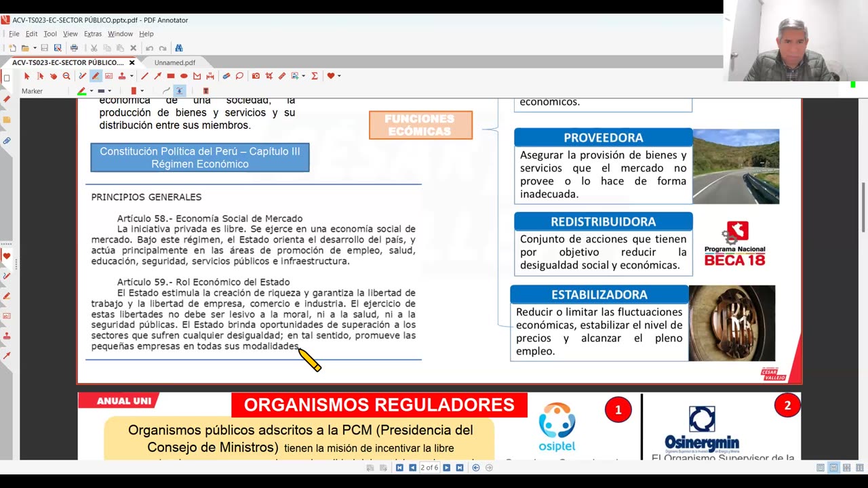Expand the Favorites heart dropdown arrow
The image size is (868, 488).
[x=339, y=76]
